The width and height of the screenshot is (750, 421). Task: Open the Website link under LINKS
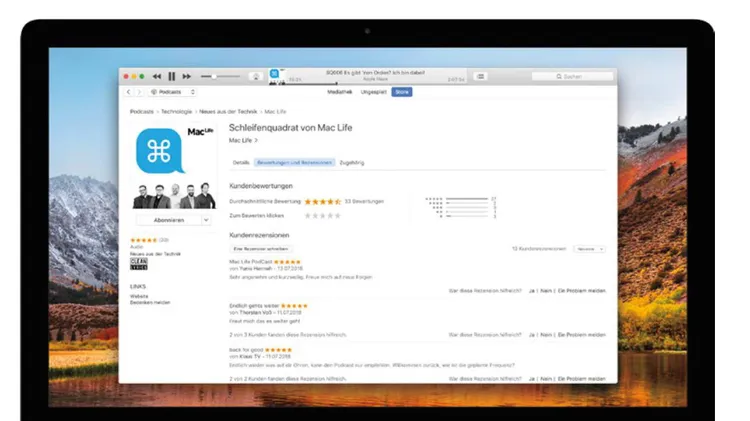tap(139, 296)
